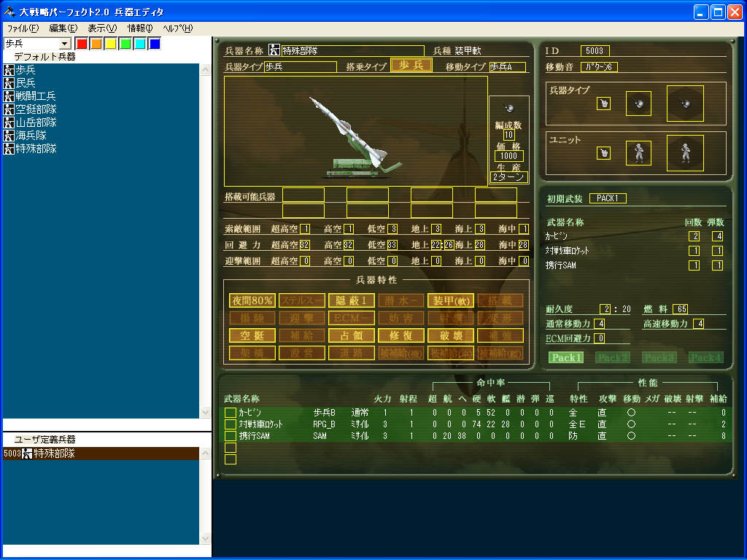The width and height of the screenshot is (747, 560).
Task: Toggle 破壊 weapon property
Action: tap(450, 335)
